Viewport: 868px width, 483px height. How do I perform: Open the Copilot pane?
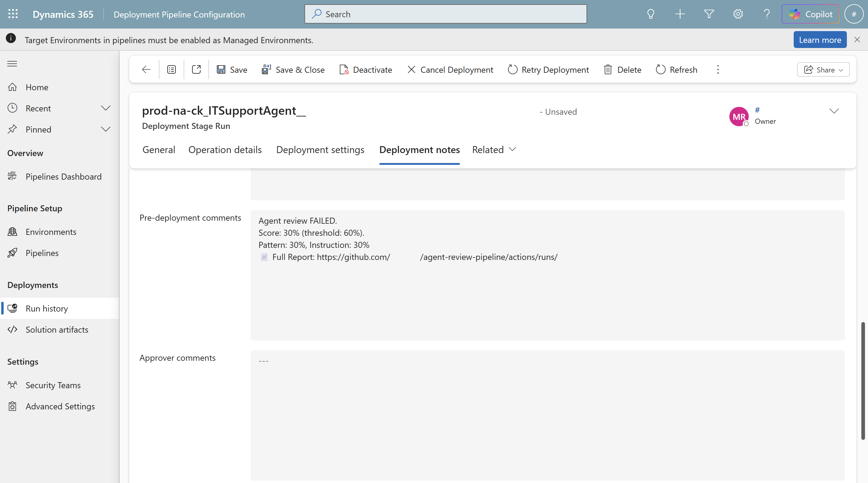click(x=810, y=14)
